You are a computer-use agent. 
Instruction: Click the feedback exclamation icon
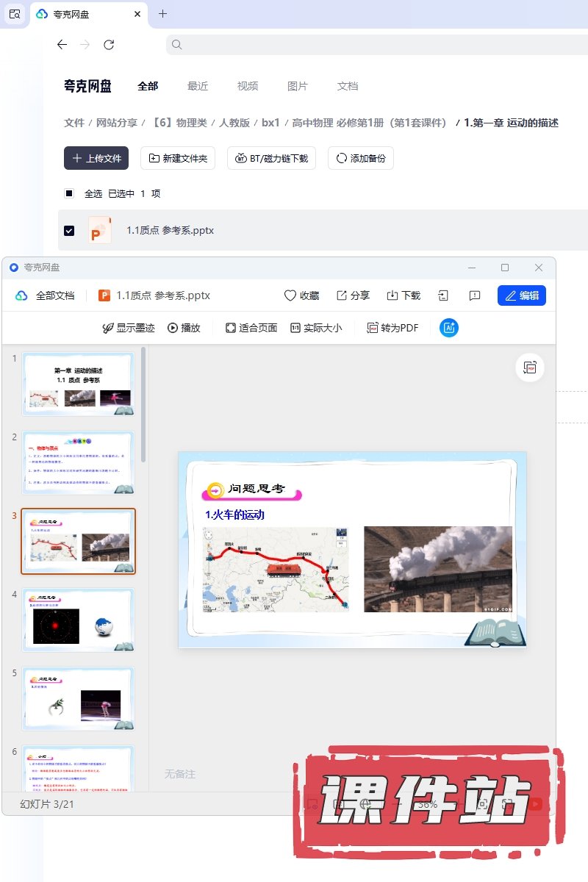(x=475, y=295)
